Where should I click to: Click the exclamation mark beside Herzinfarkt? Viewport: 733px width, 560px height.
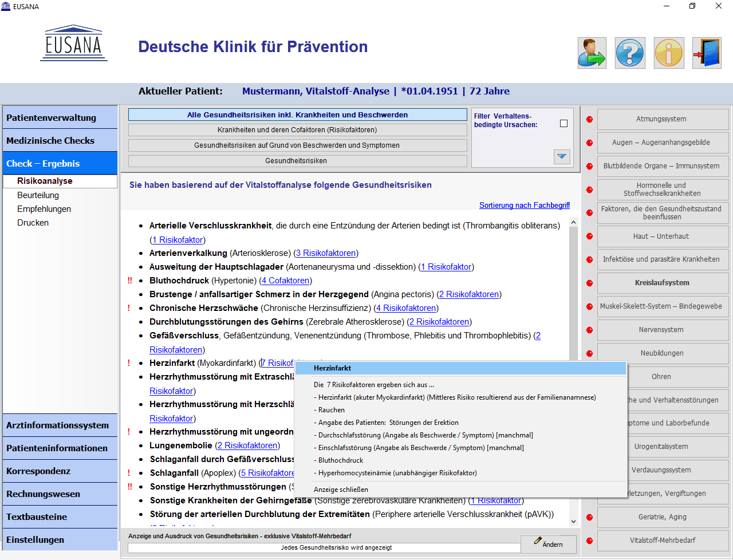coord(128,363)
